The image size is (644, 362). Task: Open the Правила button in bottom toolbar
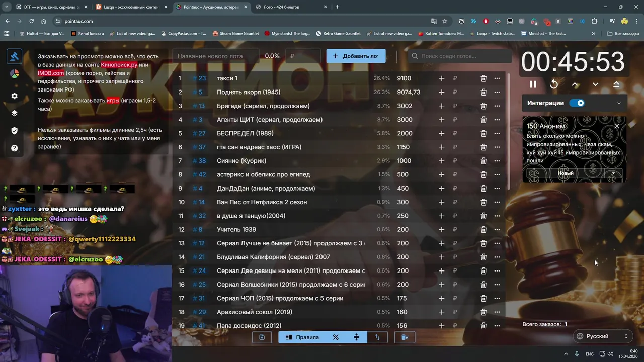pos(302,337)
